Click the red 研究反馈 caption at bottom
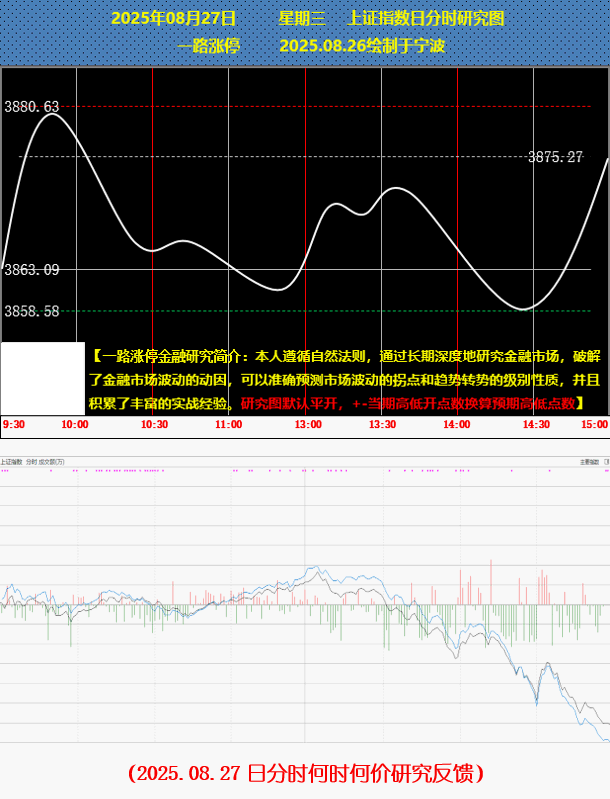This screenshot has width=610, height=799. pos(306,773)
